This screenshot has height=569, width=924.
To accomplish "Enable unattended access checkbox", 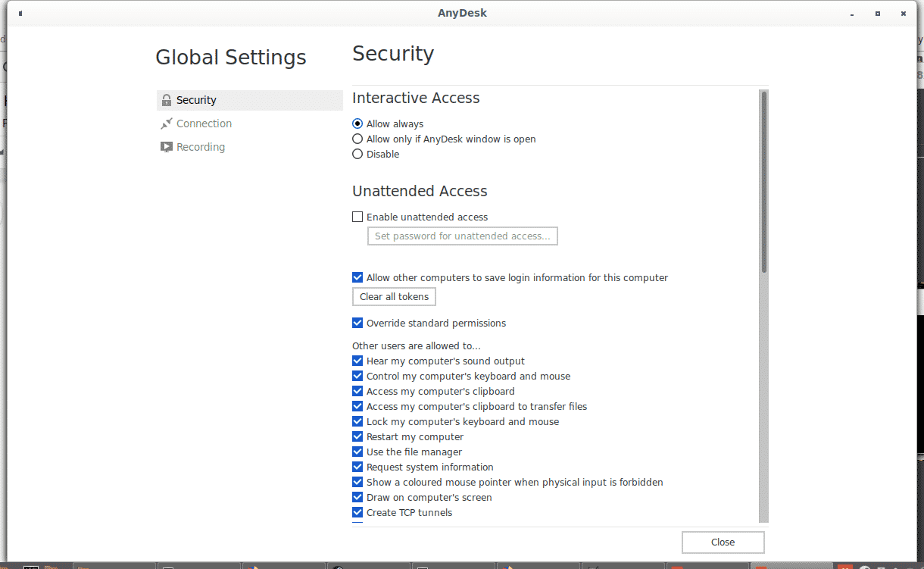I will click(357, 217).
